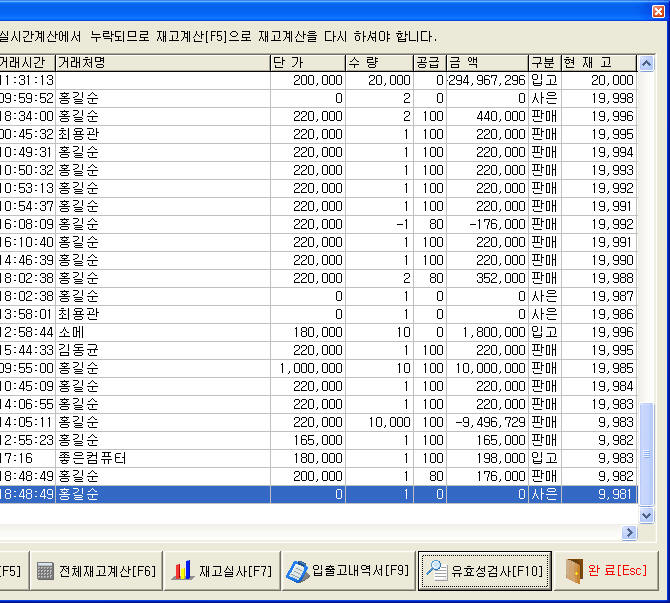Click amount -176,000
670x603 pixels.
coord(497,224)
